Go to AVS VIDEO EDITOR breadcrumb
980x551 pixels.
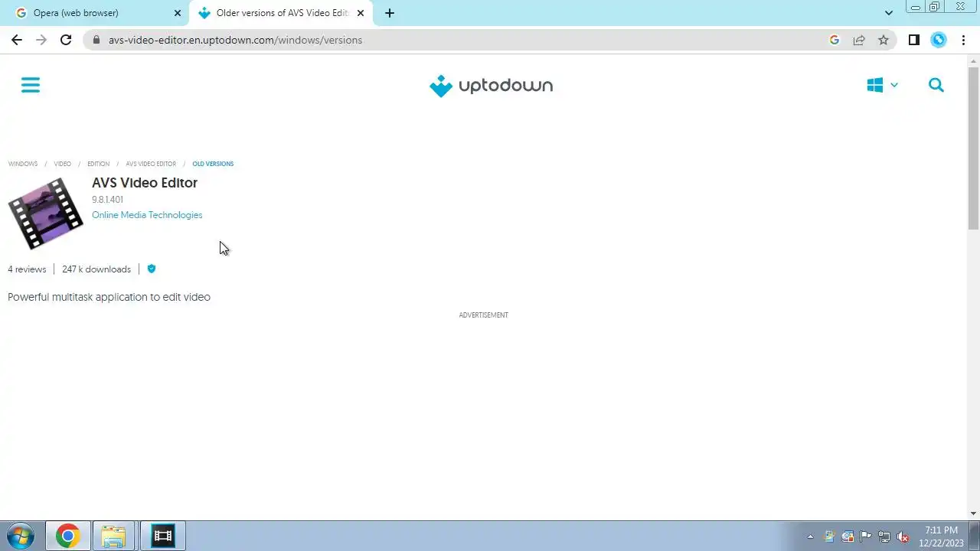pyautogui.click(x=151, y=164)
